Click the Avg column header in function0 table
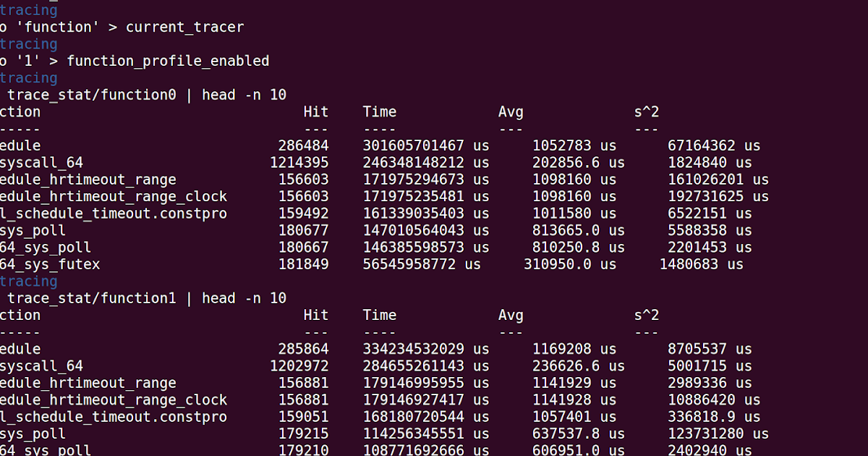This screenshot has height=456, width=868. [511, 111]
